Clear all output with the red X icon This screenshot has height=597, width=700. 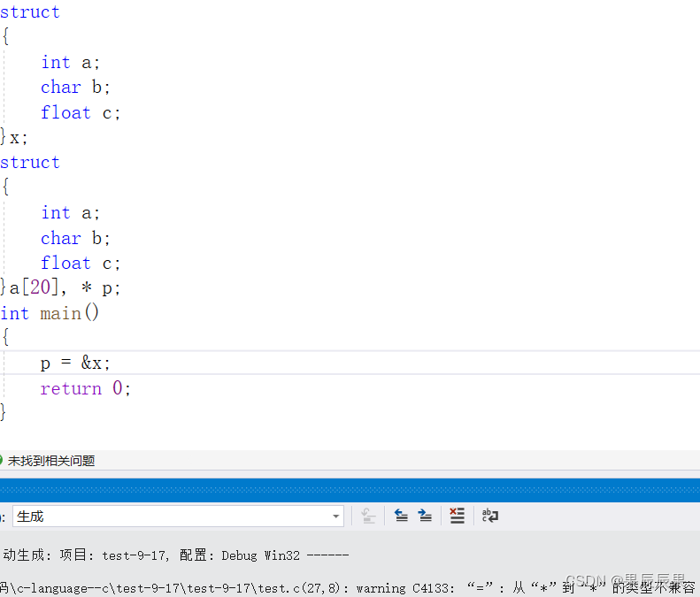click(x=458, y=517)
